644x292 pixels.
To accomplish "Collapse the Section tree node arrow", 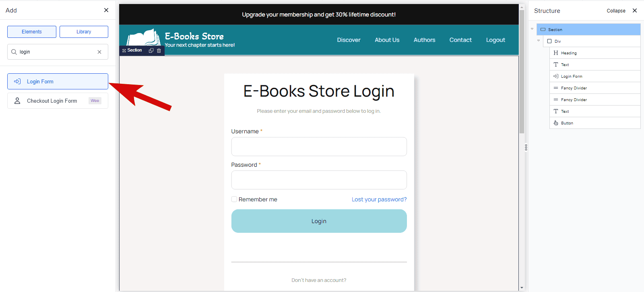I will pos(532,29).
